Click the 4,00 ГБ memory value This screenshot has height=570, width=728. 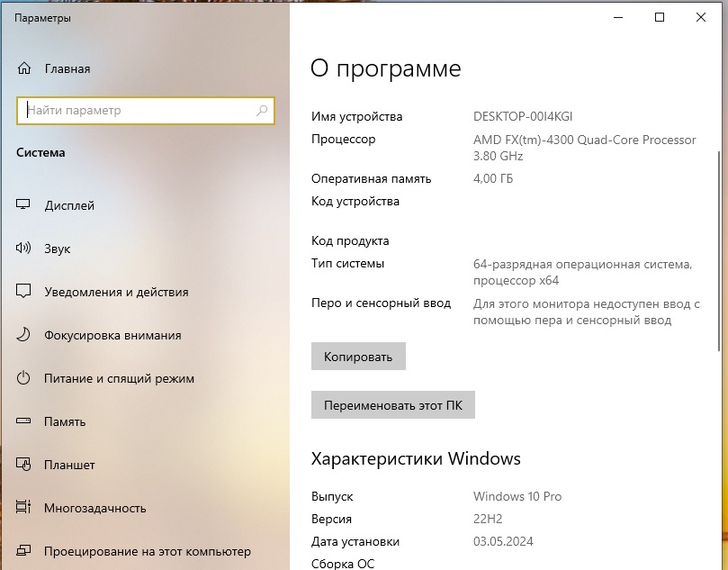(493, 178)
